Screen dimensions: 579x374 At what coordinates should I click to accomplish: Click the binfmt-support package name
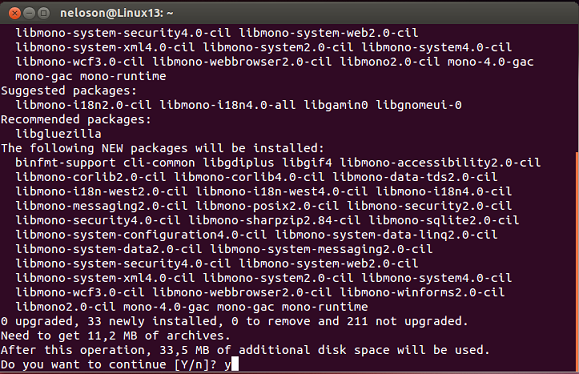point(65,162)
